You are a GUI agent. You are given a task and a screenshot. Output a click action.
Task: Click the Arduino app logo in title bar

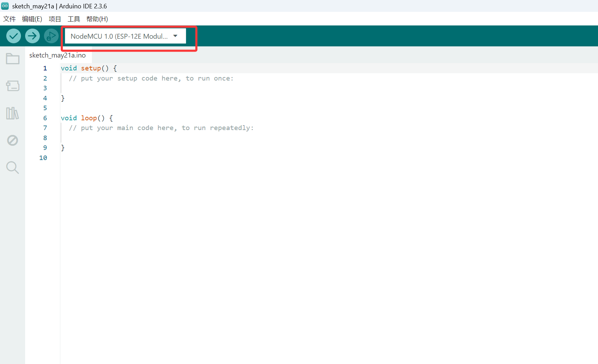tap(5, 6)
